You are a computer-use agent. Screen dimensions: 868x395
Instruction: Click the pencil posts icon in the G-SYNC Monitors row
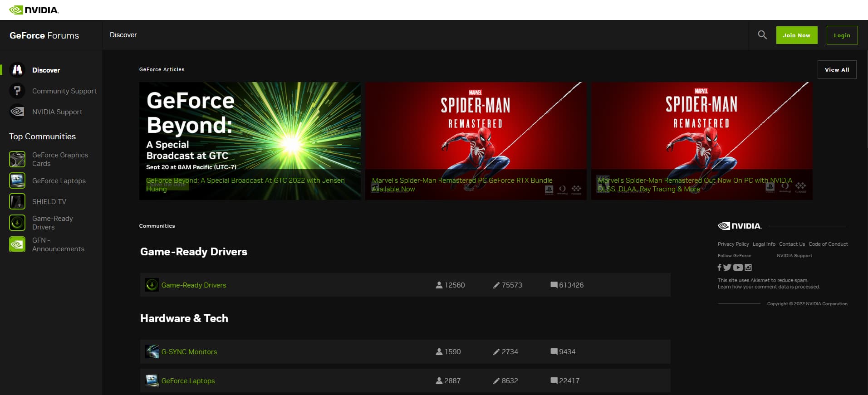tap(496, 352)
